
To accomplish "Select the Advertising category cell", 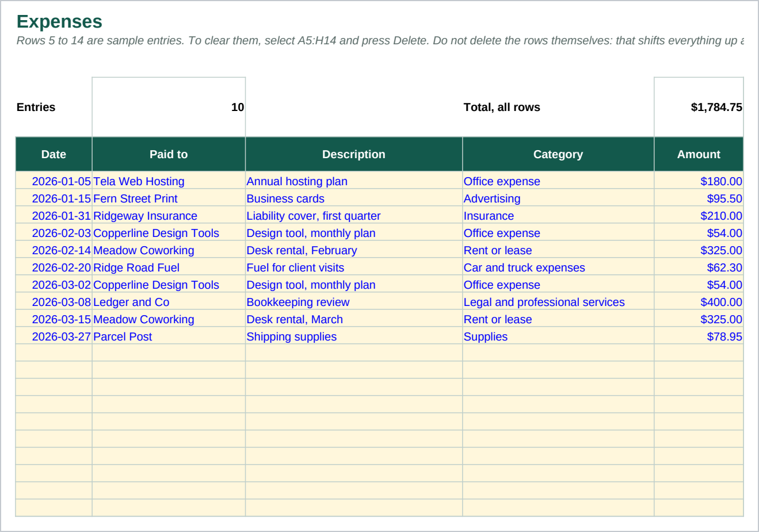I will pos(558,198).
